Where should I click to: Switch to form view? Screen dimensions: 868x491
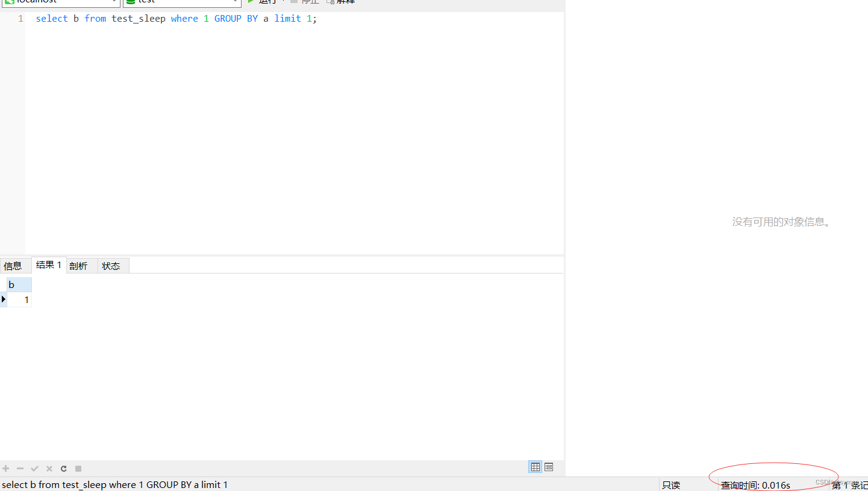tap(549, 467)
